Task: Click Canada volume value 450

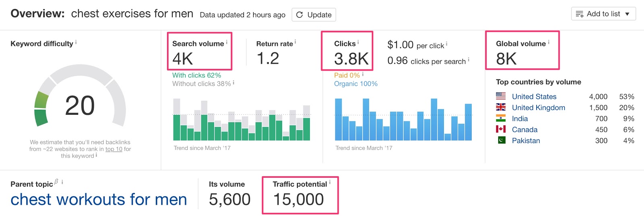Action: (601, 130)
